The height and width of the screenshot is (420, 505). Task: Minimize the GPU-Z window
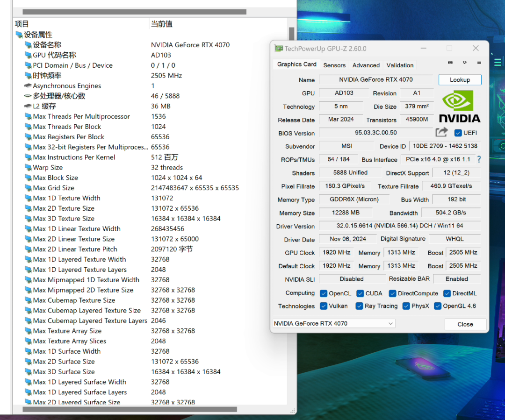[x=424, y=48]
